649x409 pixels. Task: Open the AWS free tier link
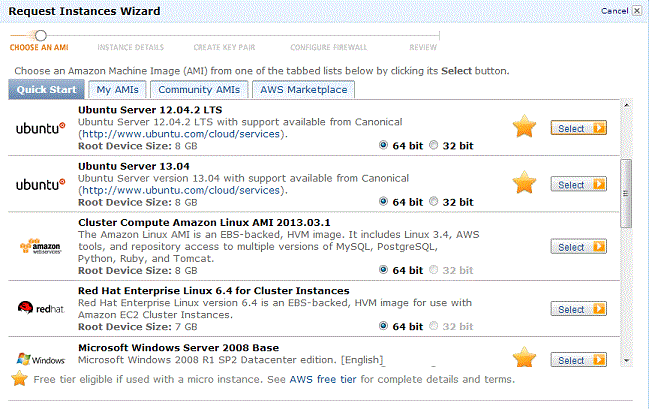tap(322, 379)
